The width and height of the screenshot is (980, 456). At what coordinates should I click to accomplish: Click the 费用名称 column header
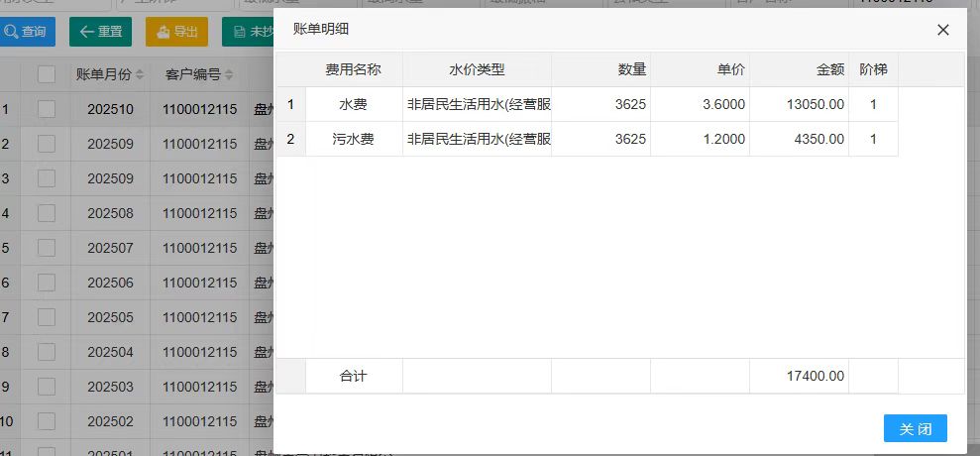[x=353, y=69]
